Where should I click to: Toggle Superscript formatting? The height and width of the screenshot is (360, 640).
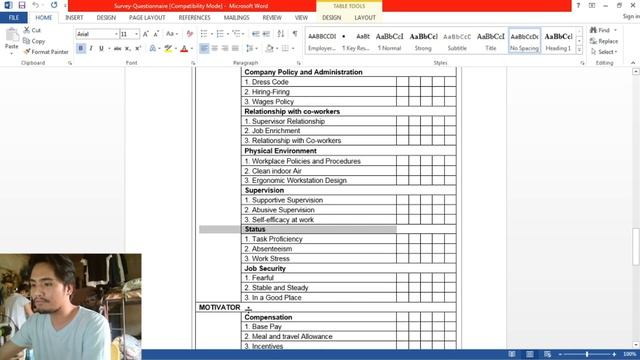click(x=138, y=49)
